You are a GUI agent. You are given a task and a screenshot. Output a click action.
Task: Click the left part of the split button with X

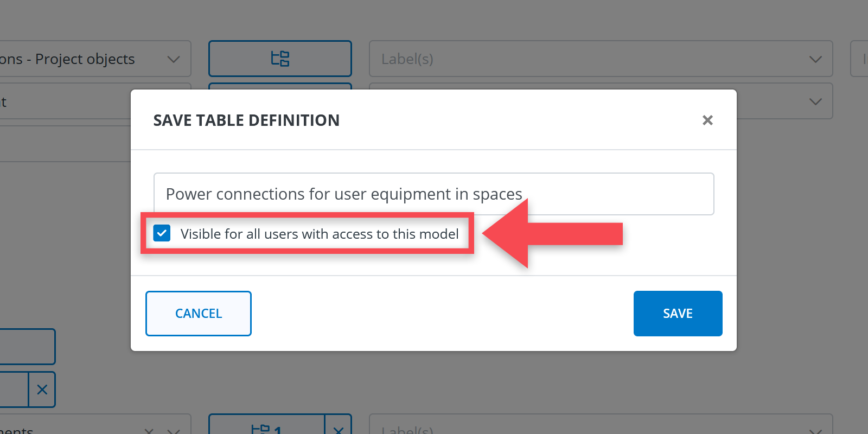pyautogui.click(x=14, y=390)
